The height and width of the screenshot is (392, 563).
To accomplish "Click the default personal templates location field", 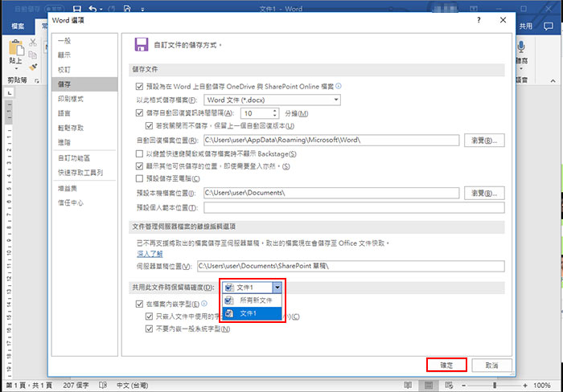I will 354,207.
